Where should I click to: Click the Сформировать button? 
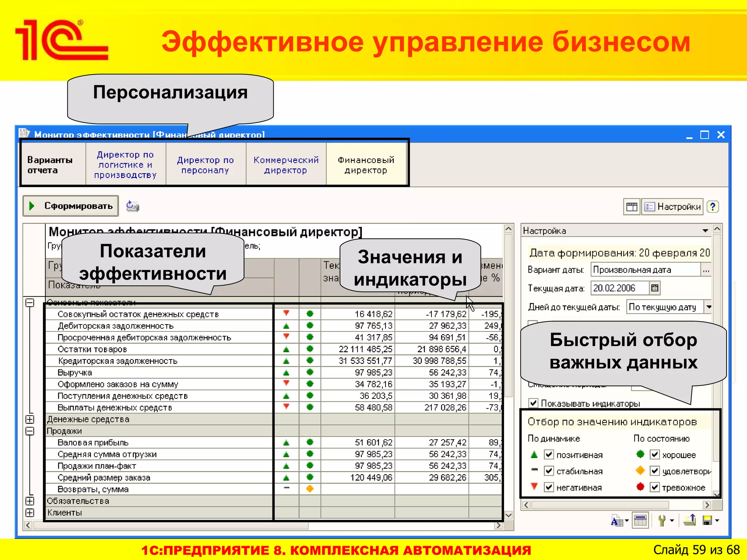click(71, 206)
